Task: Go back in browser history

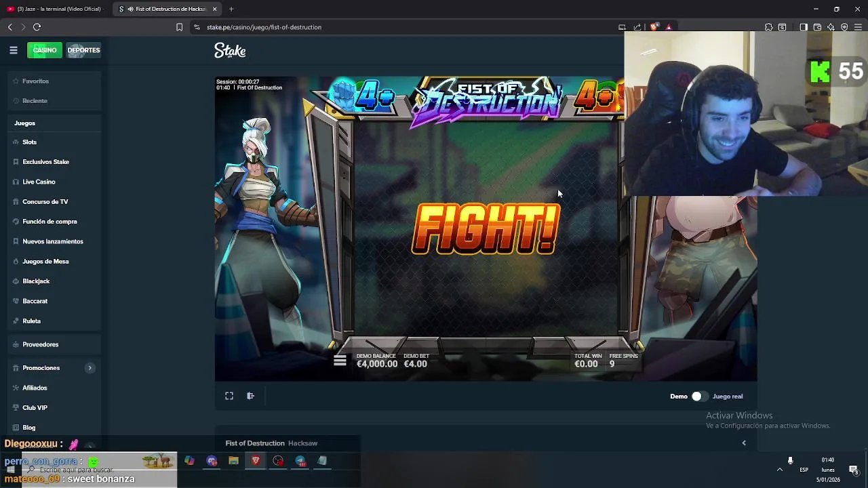Action: (9, 27)
